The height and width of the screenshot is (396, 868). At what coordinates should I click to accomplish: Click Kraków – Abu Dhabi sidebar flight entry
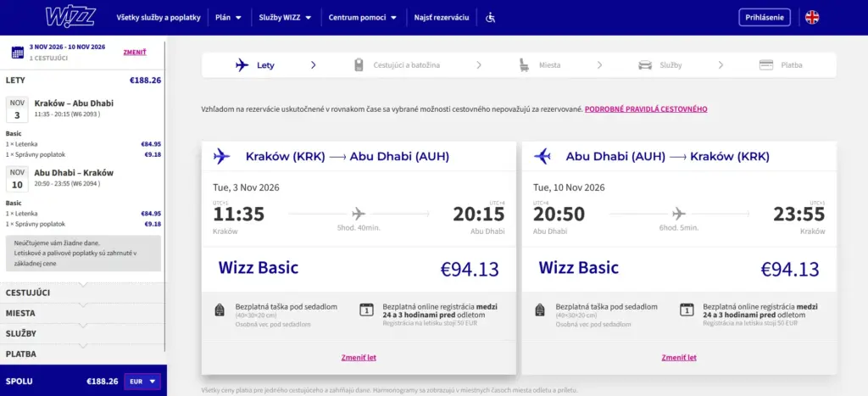coord(75,103)
